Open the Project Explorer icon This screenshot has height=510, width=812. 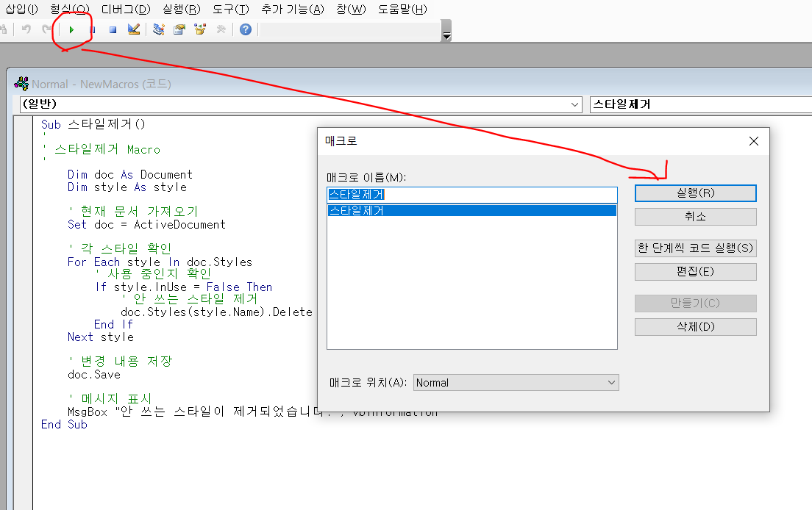[x=158, y=29]
